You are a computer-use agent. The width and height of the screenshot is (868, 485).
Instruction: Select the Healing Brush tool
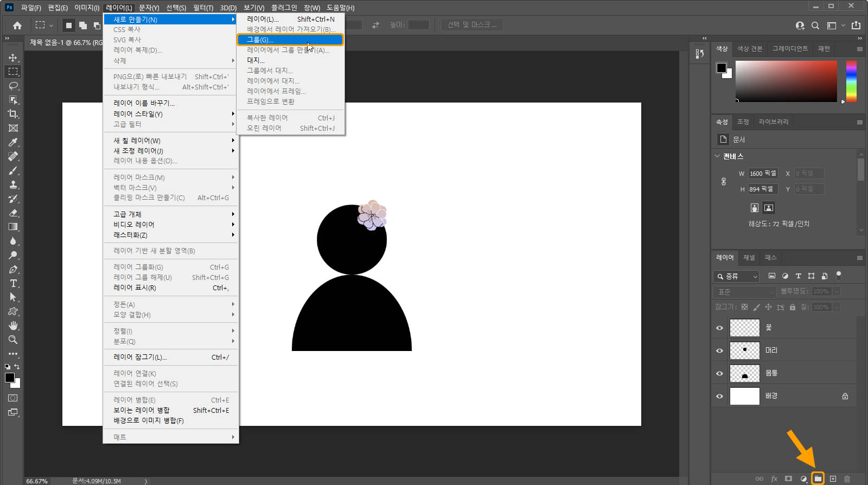point(13,156)
